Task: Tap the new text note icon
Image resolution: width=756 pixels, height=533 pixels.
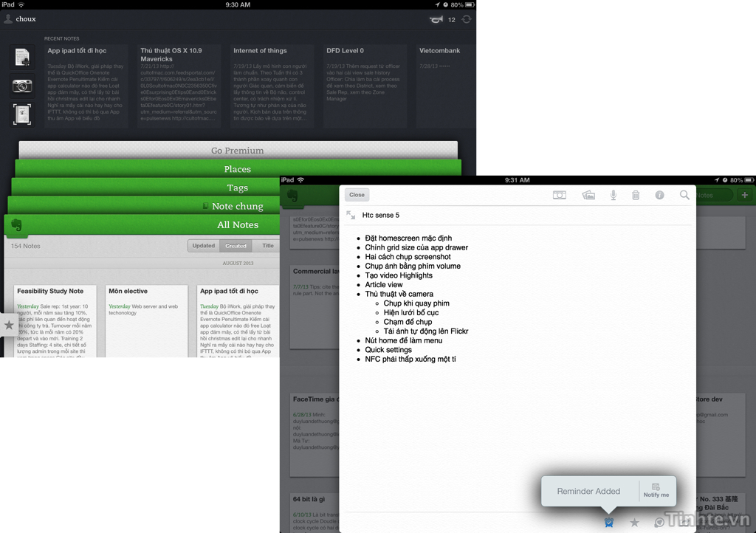Action: [x=22, y=58]
